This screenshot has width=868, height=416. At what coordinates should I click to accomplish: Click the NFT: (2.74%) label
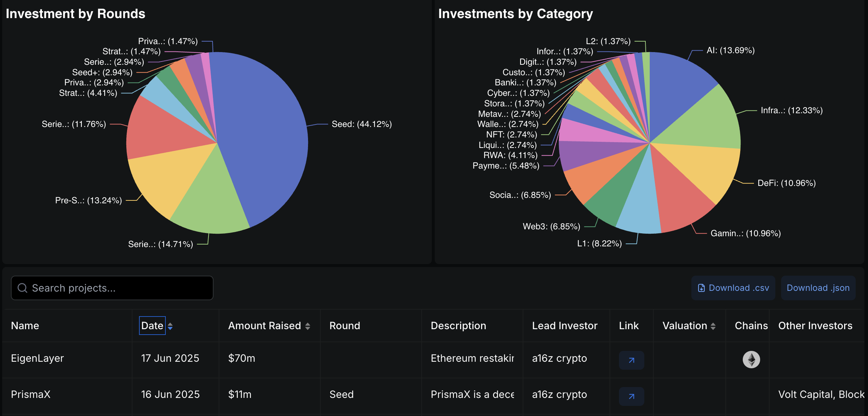tap(511, 135)
